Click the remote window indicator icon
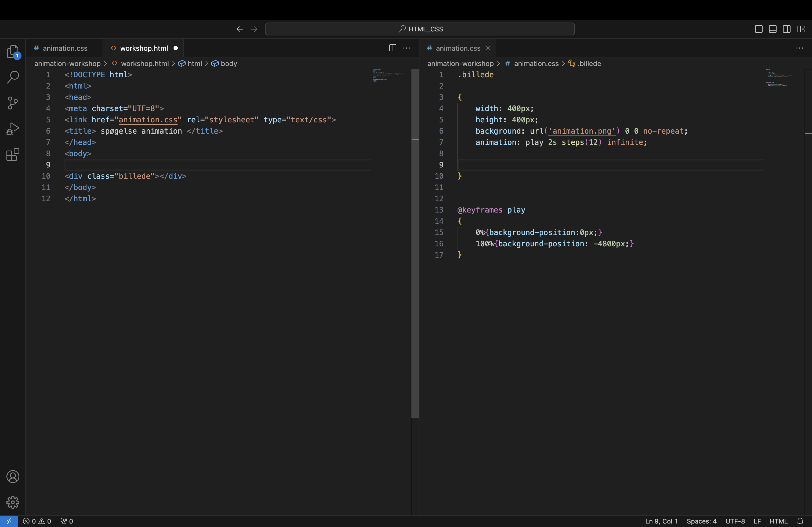The width and height of the screenshot is (812, 527). [x=9, y=521]
